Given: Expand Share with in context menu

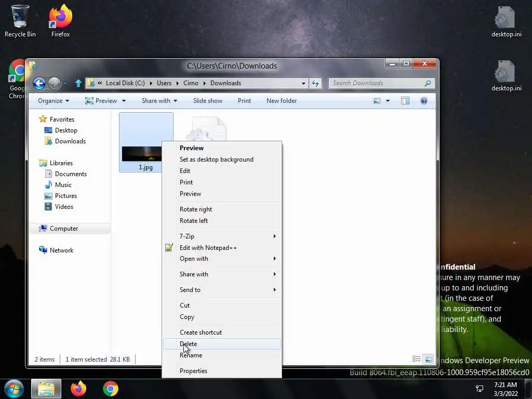Looking at the screenshot, I should tap(222, 274).
